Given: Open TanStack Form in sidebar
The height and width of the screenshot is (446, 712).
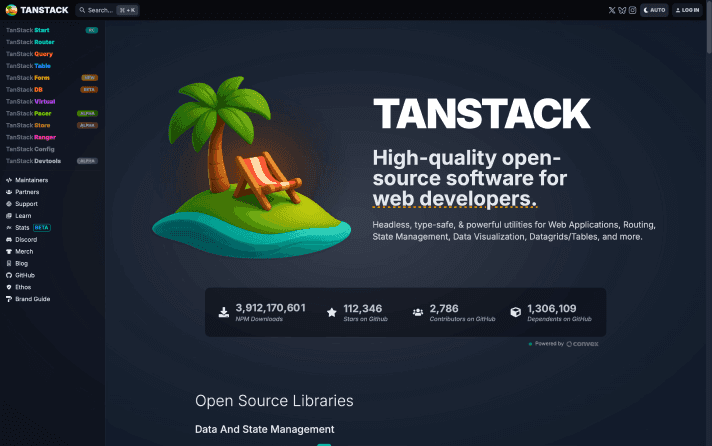Looking at the screenshot, I should coord(28,78).
